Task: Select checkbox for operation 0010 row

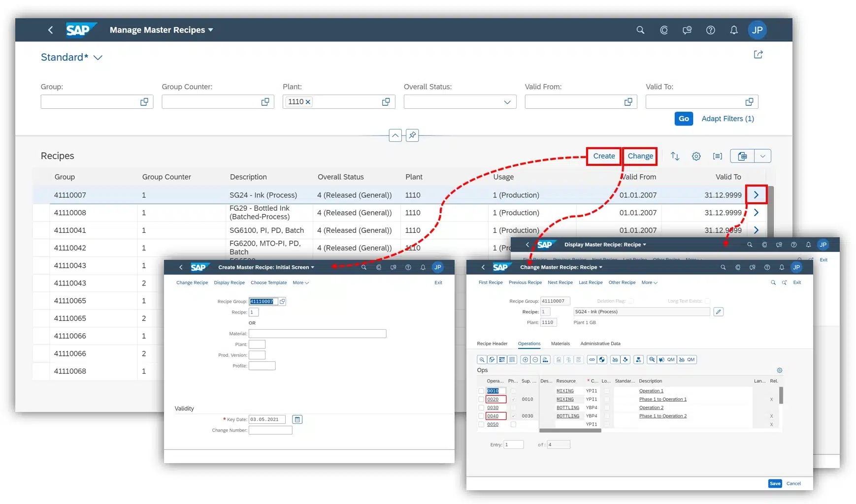Action: [x=481, y=391]
